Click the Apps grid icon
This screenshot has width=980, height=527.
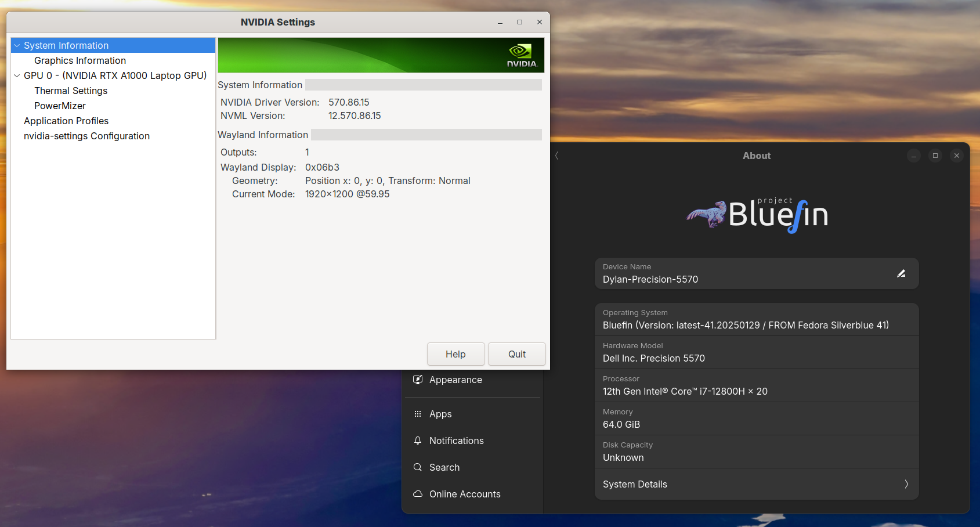tap(418, 414)
